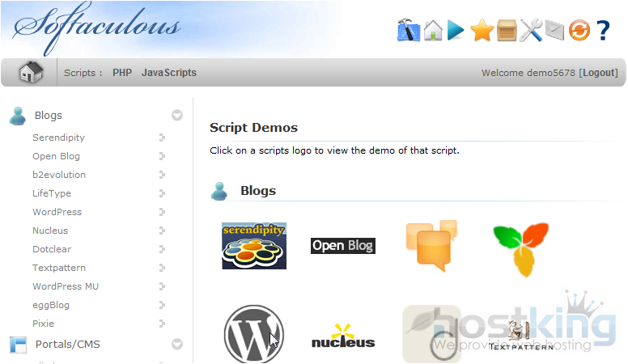Screen dimensions: 628x364
Task: Open ratings via the gold star icon
Action: pyautogui.click(x=482, y=31)
